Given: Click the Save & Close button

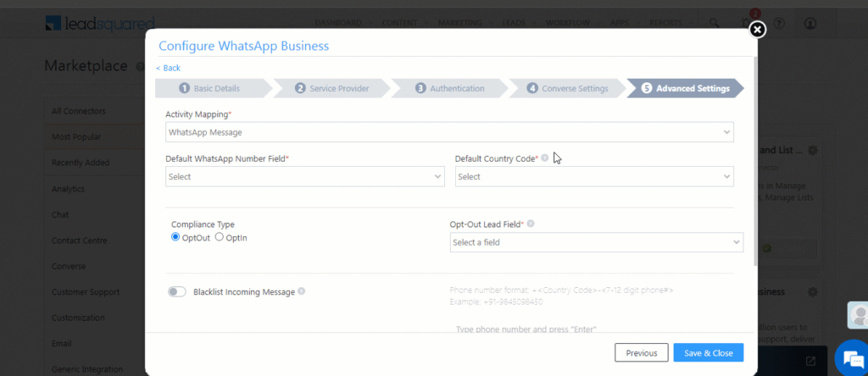Looking at the screenshot, I should [x=708, y=353].
